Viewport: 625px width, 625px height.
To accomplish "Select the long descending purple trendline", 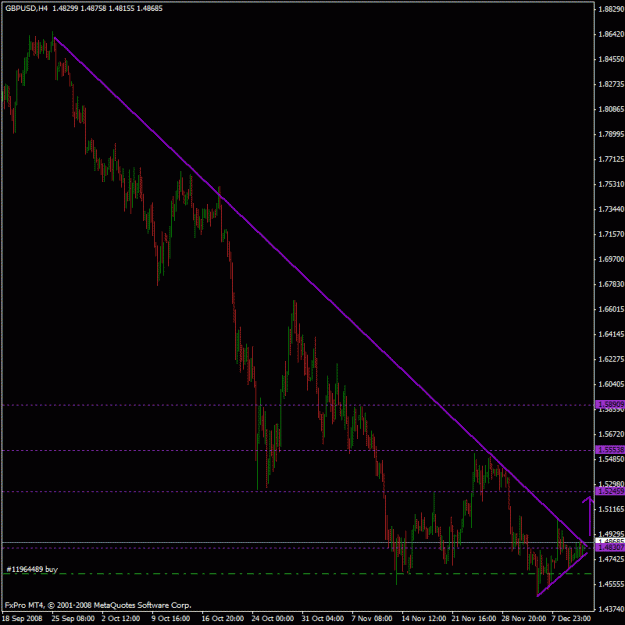I will tap(320, 291).
